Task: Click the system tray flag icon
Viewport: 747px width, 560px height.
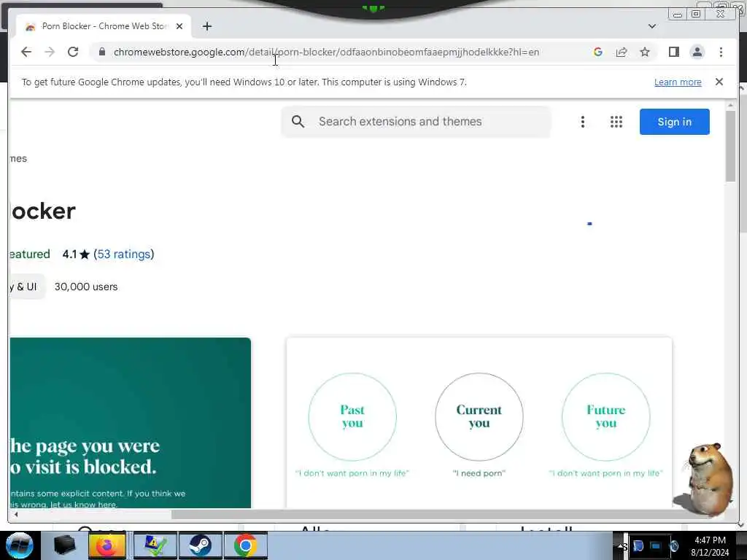Action: [x=638, y=546]
